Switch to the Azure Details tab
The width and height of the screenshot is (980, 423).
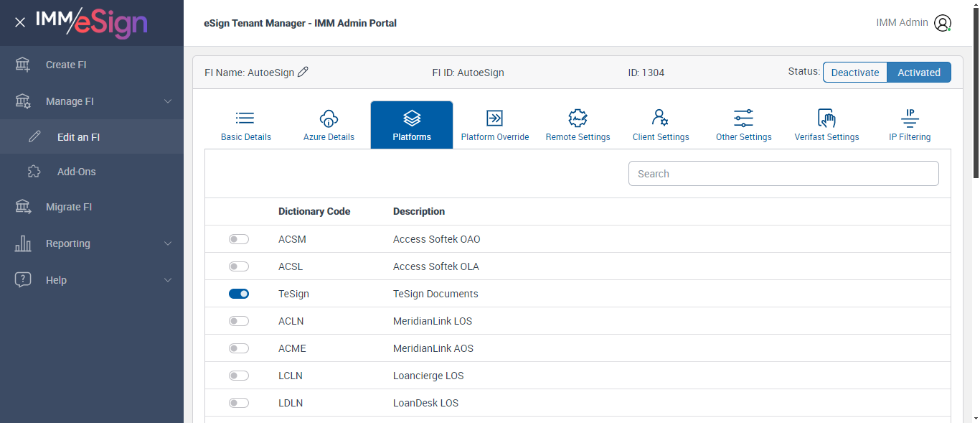coord(329,125)
